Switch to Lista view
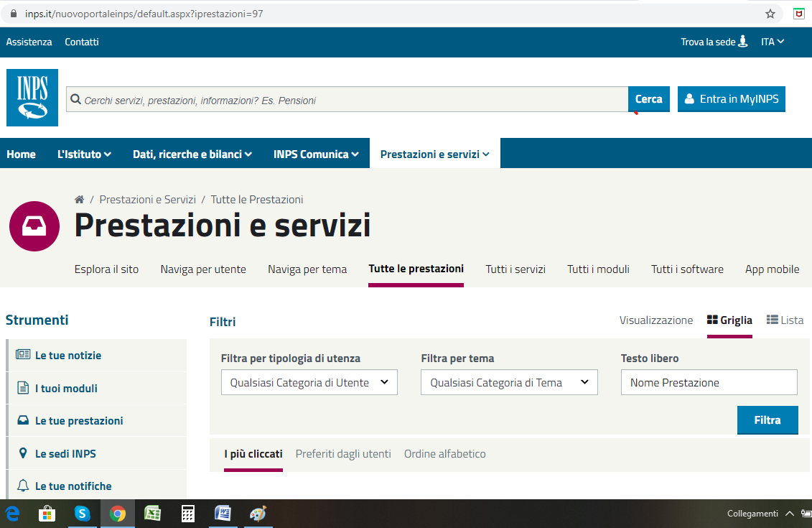The height and width of the screenshot is (528, 812). click(x=785, y=320)
